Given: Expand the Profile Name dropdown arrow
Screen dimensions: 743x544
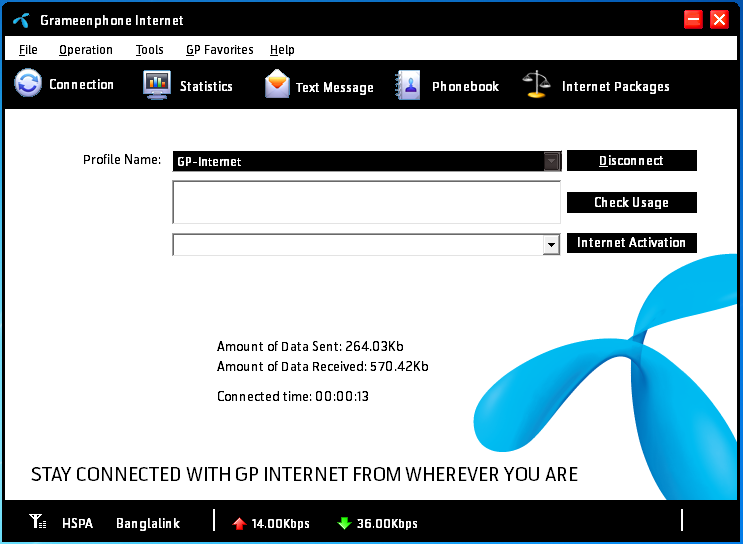Looking at the screenshot, I should pos(552,161).
